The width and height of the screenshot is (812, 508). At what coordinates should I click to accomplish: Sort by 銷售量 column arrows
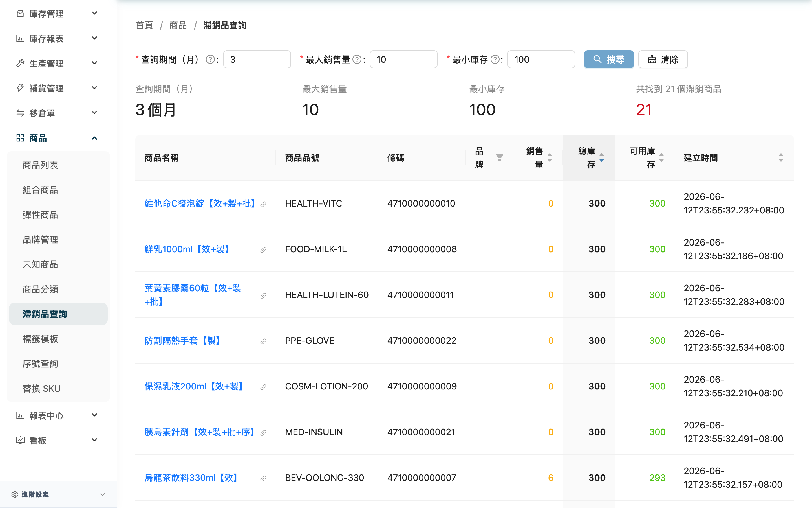point(550,157)
